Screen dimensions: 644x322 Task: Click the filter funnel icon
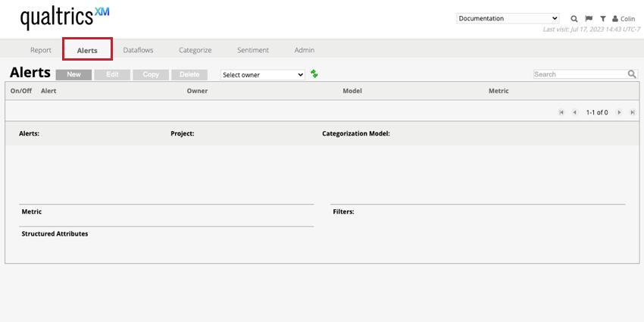[603, 18]
